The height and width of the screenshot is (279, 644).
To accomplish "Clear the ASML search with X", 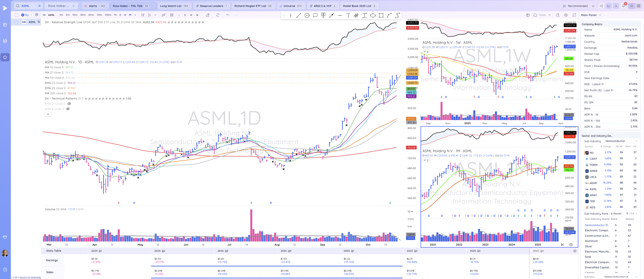I will coord(39,6).
